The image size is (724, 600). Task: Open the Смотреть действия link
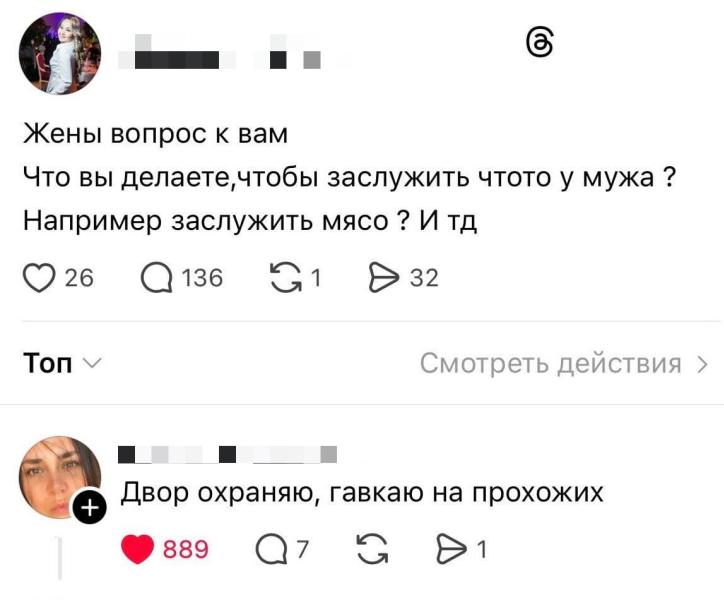[x=550, y=363]
